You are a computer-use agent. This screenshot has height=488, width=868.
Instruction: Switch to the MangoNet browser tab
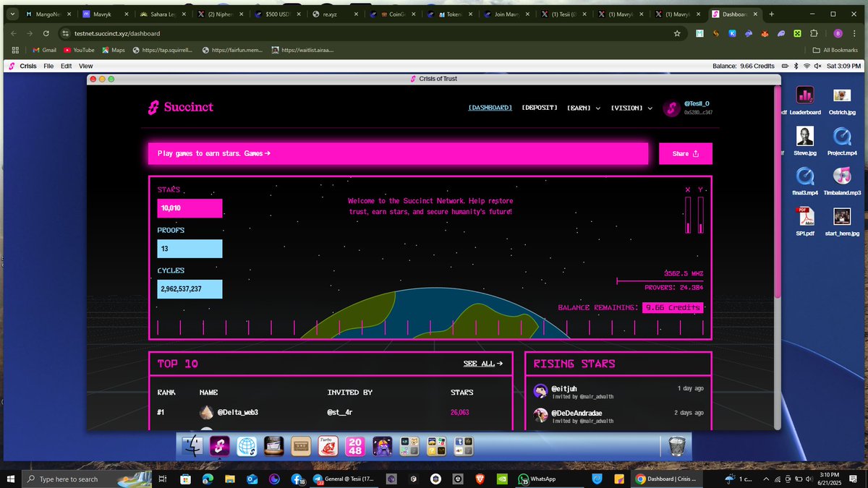48,14
